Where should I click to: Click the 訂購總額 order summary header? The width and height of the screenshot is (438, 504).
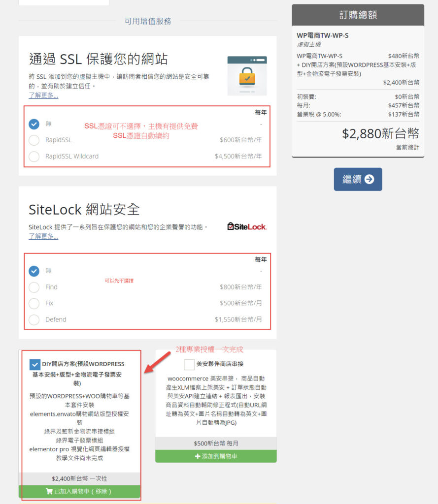(x=358, y=15)
